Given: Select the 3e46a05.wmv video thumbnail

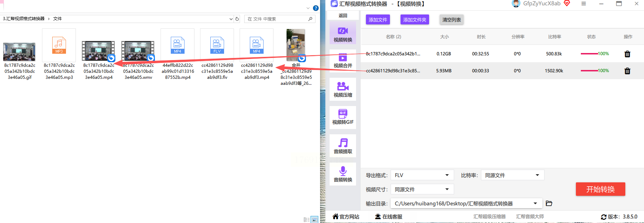Looking at the screenshot, I should pos(138,51).
